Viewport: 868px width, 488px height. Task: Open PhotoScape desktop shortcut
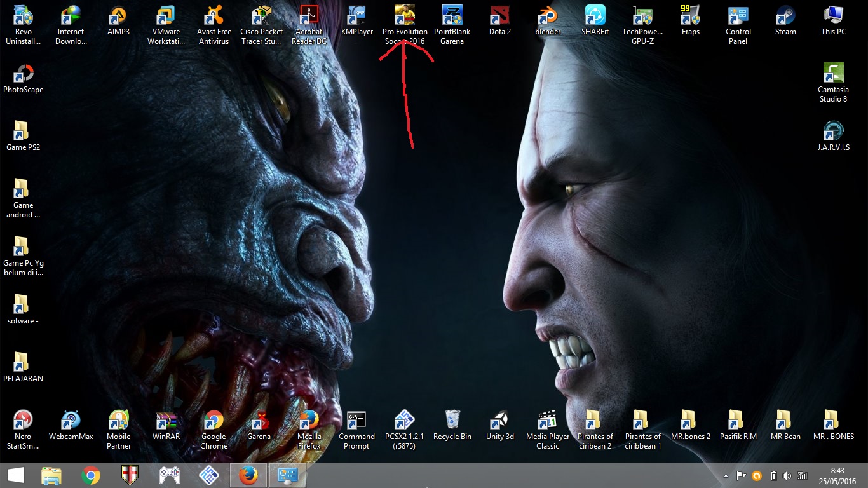click(23, 79)
